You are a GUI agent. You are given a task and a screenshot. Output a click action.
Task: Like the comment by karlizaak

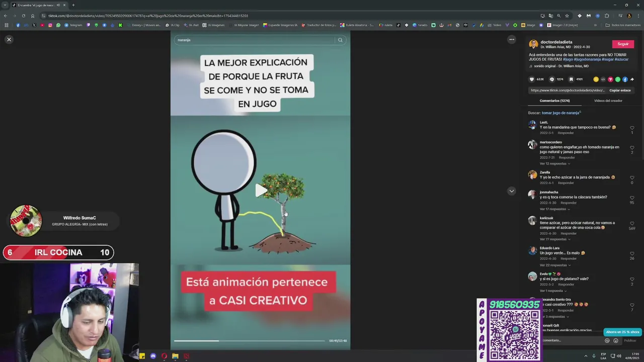pyautogui.click(x=632, y=223)
